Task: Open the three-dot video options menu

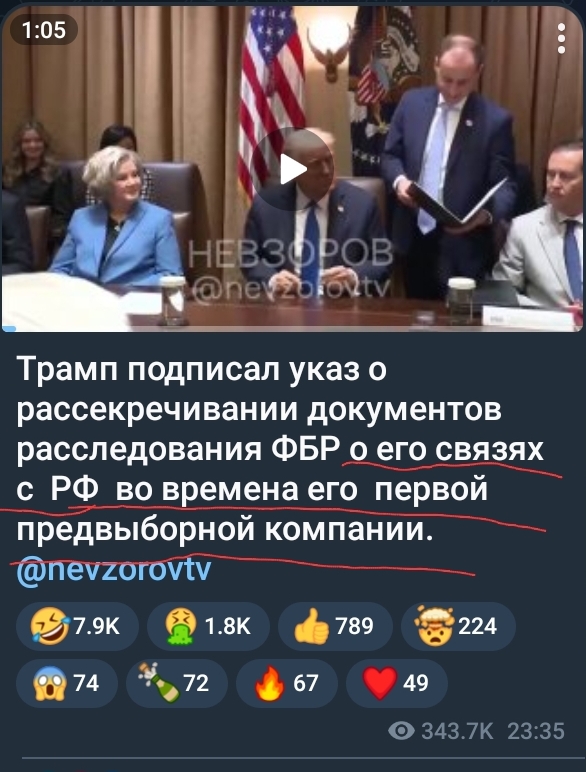Action: [561, 38]
